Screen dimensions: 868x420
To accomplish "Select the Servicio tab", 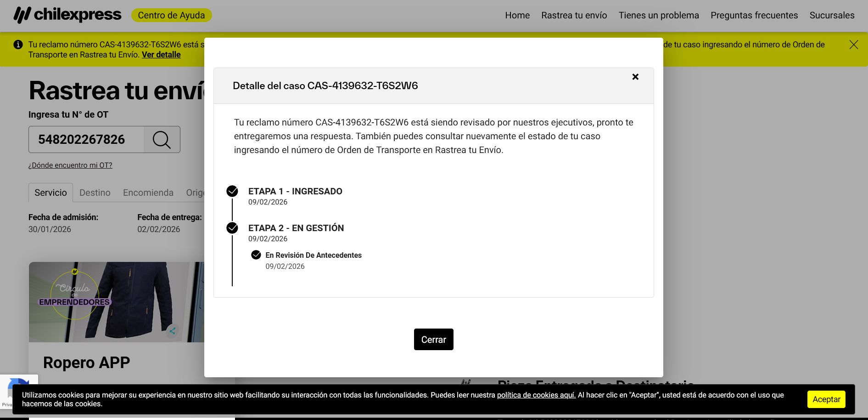I will [50, 193].
